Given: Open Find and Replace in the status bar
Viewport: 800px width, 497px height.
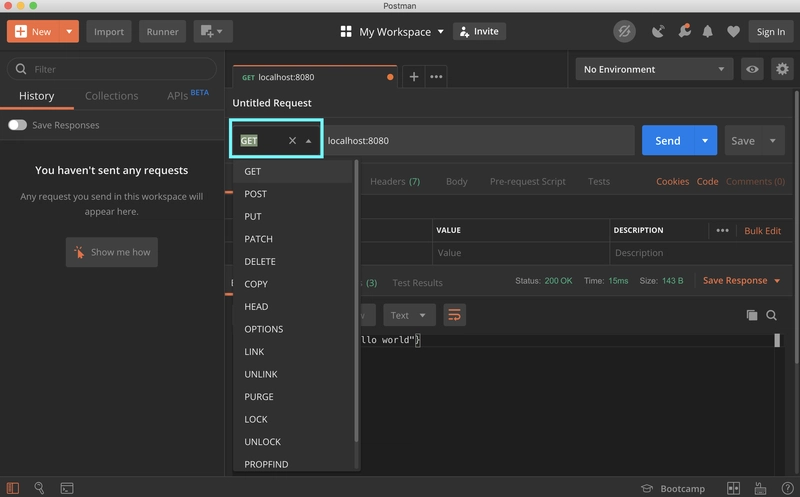Looking at the screenshot, I should click(x=39, y=488).
